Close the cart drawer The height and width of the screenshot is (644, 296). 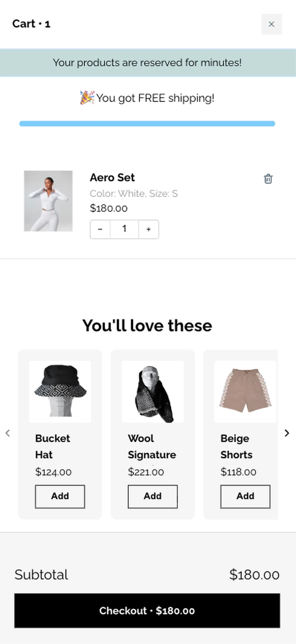pyautogui.click(x=271, y=24)
